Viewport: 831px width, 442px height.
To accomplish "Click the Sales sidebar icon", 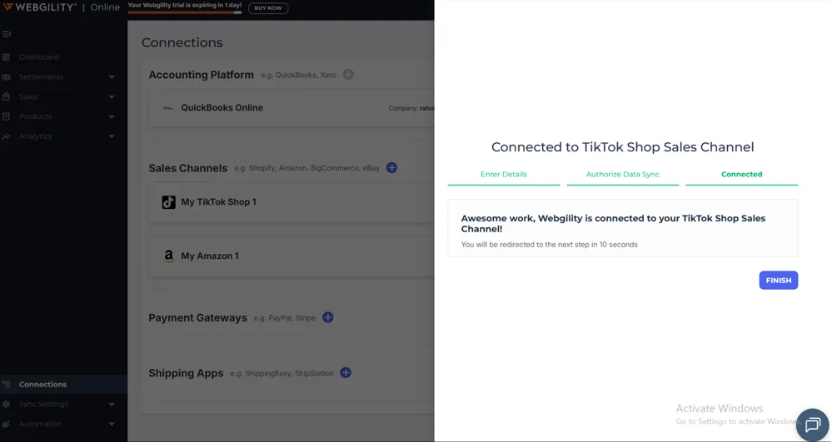I will tap(6, 96).
